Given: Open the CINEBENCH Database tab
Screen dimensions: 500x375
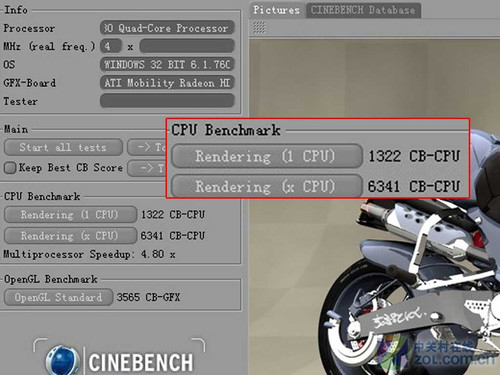Looking at the screenshot, I should point(363,10).
